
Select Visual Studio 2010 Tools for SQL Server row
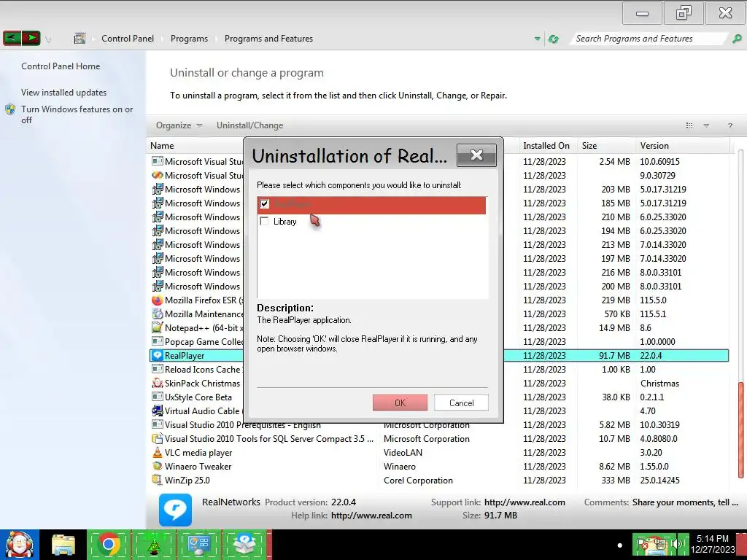(x=439, y=439)
